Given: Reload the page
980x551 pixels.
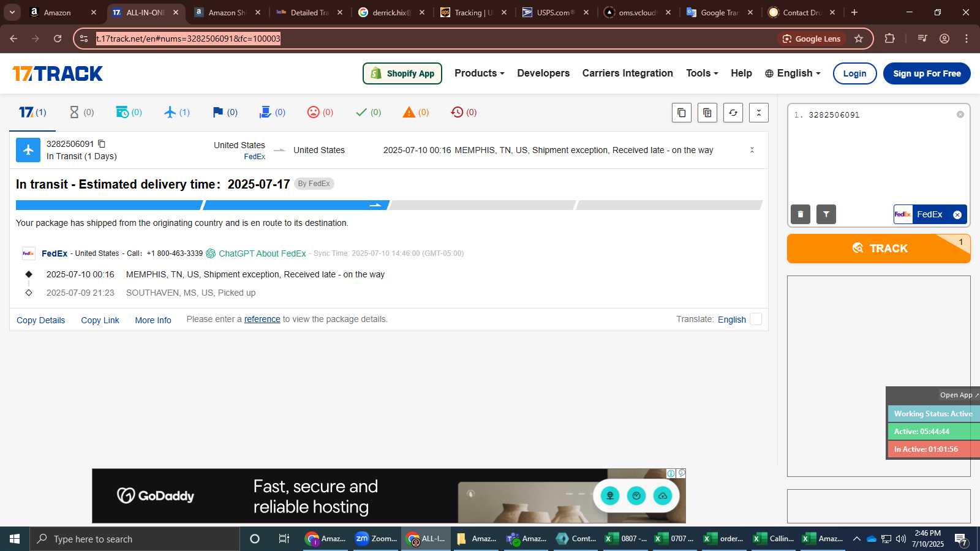Looking at the screenshot, I should 58,39.
